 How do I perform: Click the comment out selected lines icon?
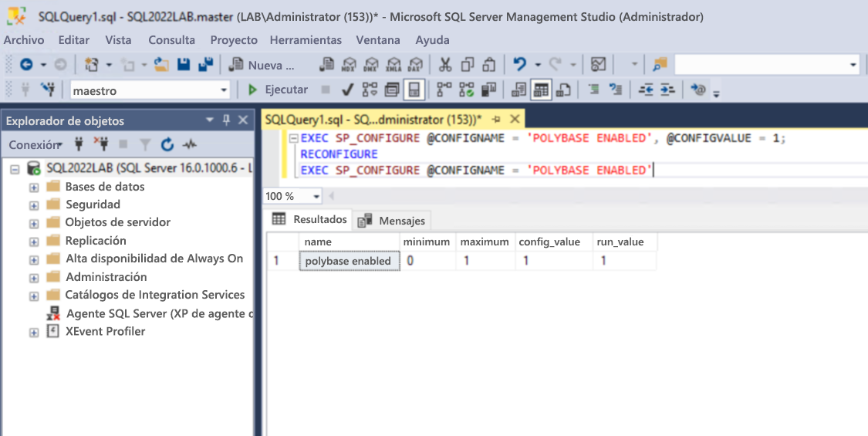pos(593,90)
